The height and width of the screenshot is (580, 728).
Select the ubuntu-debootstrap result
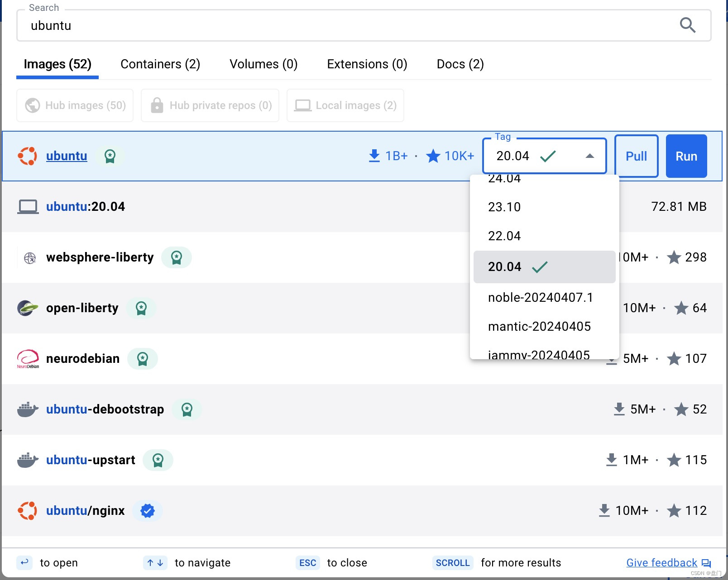click(x=362, y=409)
